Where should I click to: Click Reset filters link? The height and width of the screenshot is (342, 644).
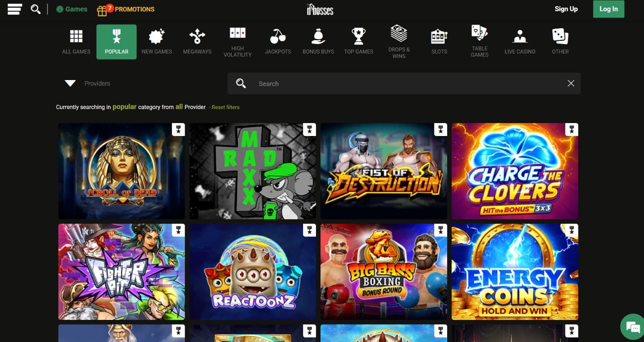(225, 107)
